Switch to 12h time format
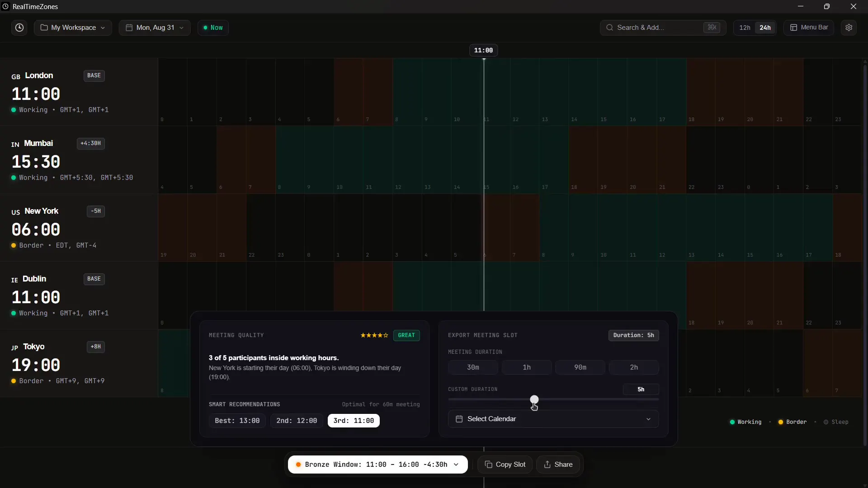 (745, 28)
